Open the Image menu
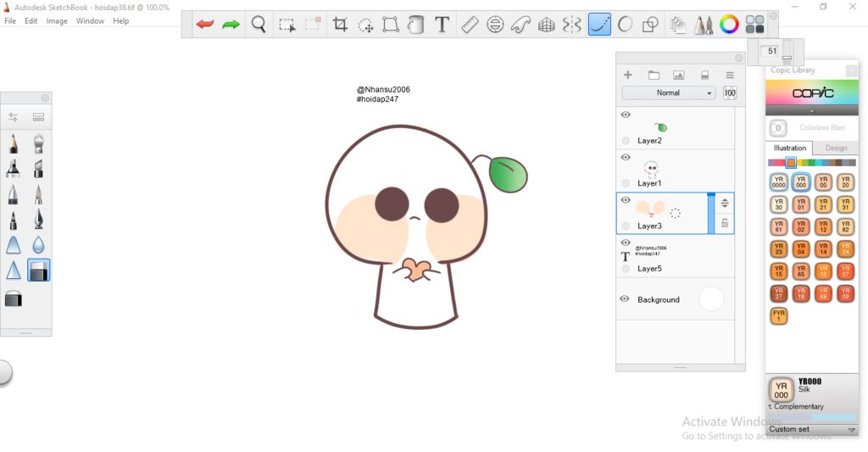Screen dimensions: 868x452 pos(57,21)
